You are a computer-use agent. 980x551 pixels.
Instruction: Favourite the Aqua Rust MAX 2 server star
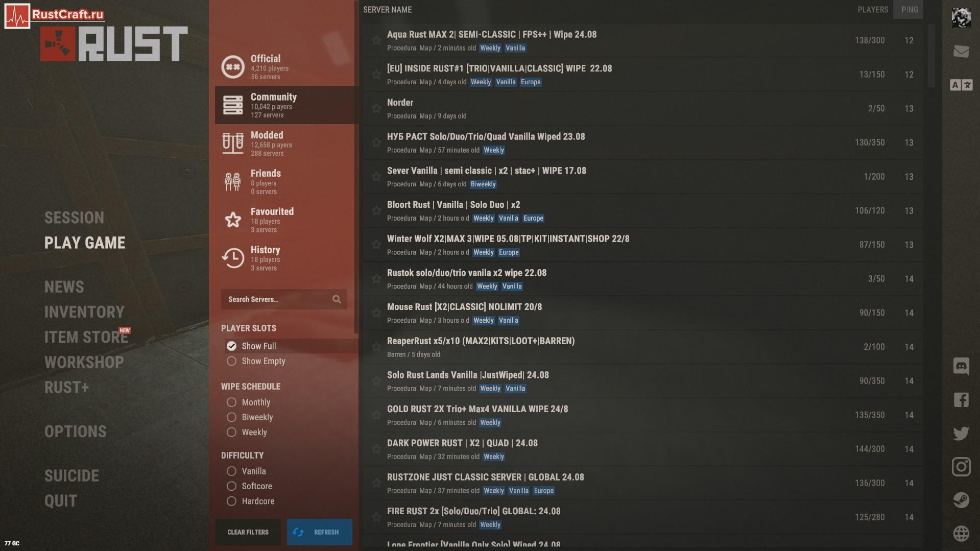pyautogui.click(x=376, y=40)
